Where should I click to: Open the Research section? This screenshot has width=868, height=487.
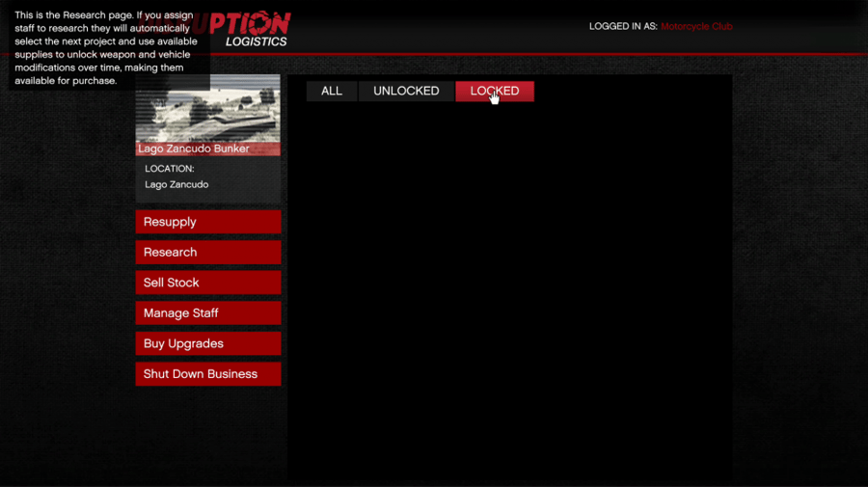pyautogui.click(x=208, y=253)
